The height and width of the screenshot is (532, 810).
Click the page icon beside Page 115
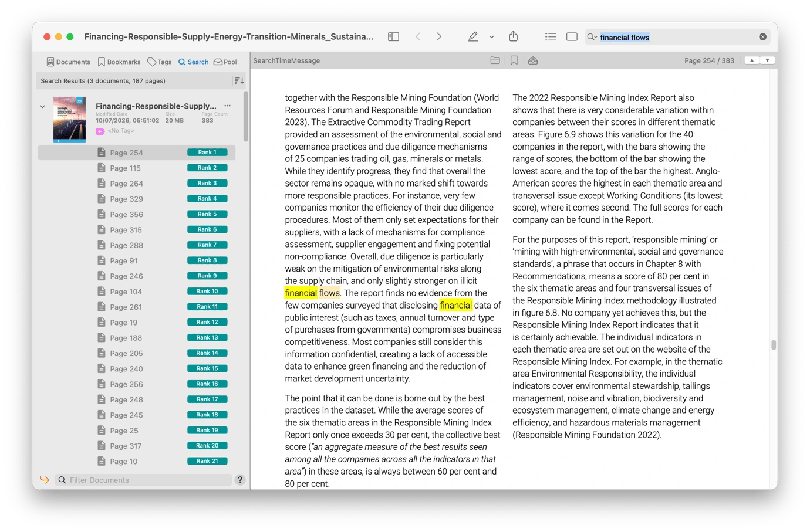101,168
